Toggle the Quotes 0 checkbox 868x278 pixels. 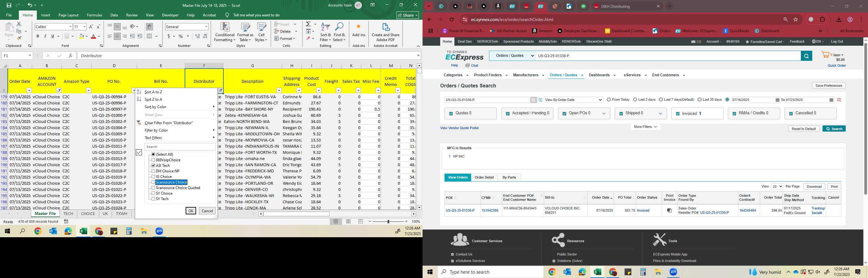(451, 114)
